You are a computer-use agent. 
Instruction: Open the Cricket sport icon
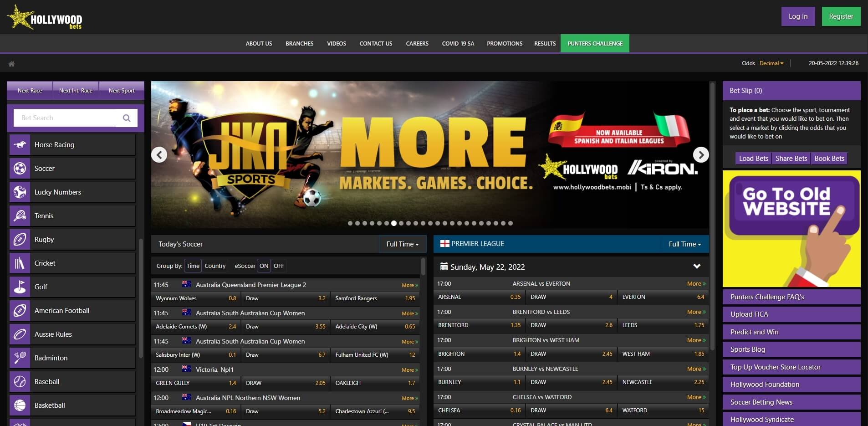(20, 263)
